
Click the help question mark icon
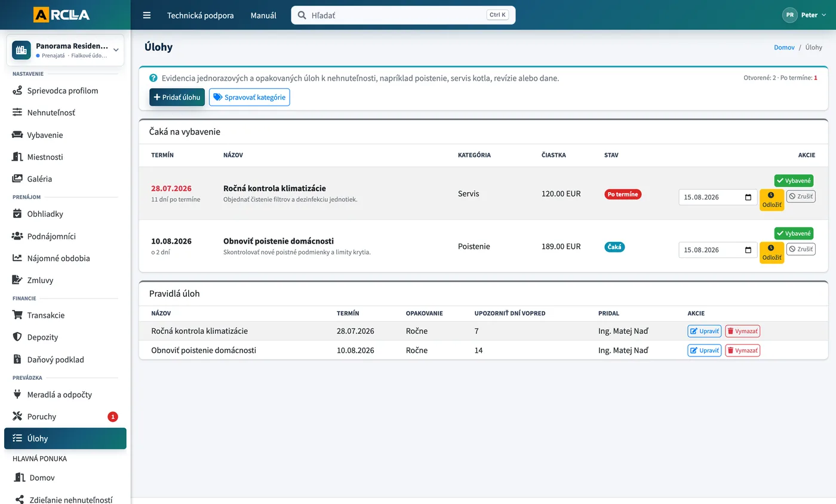(x=153, y=78)
